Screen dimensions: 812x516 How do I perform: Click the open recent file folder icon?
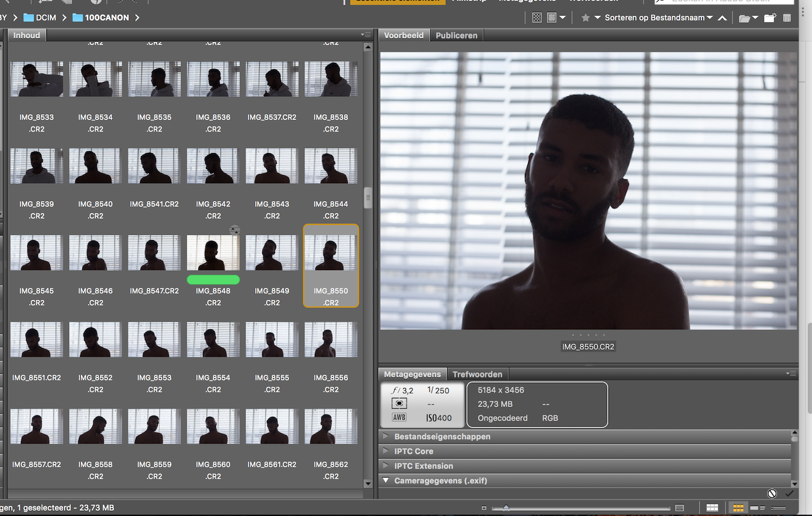click(745, 18)
